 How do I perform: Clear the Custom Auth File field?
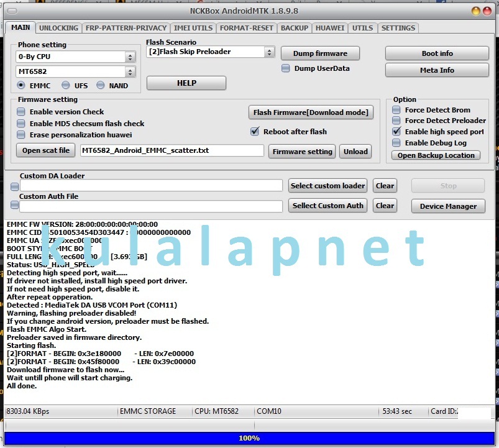tap(385, 206)
